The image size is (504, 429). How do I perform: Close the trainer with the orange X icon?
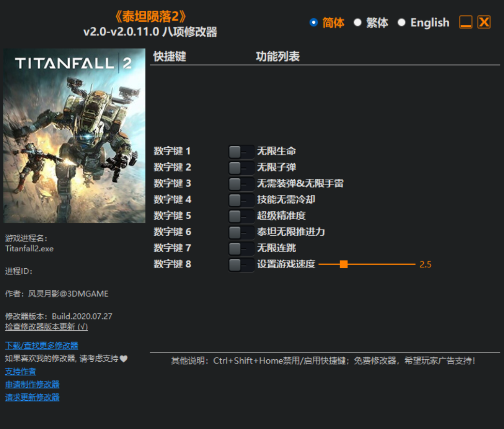pos(484,22)
